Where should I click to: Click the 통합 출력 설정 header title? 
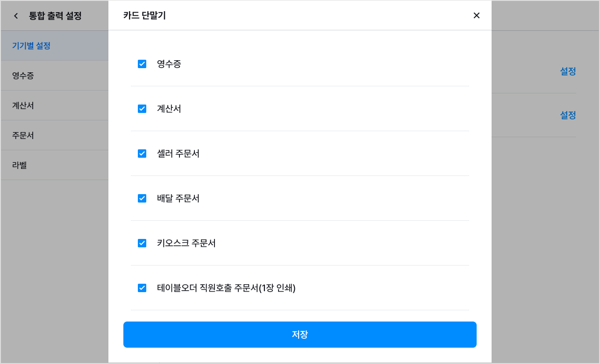[x=55, y=16]
